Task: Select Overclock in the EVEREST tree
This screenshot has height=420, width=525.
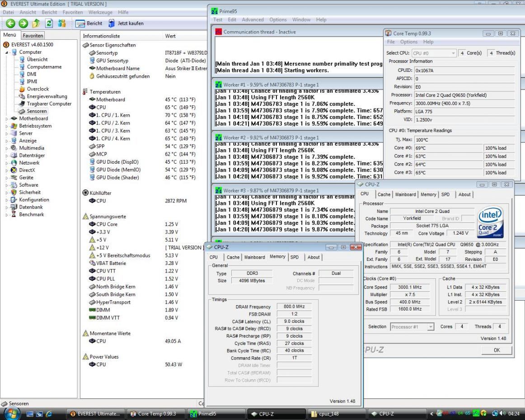Action: [37, 89]
